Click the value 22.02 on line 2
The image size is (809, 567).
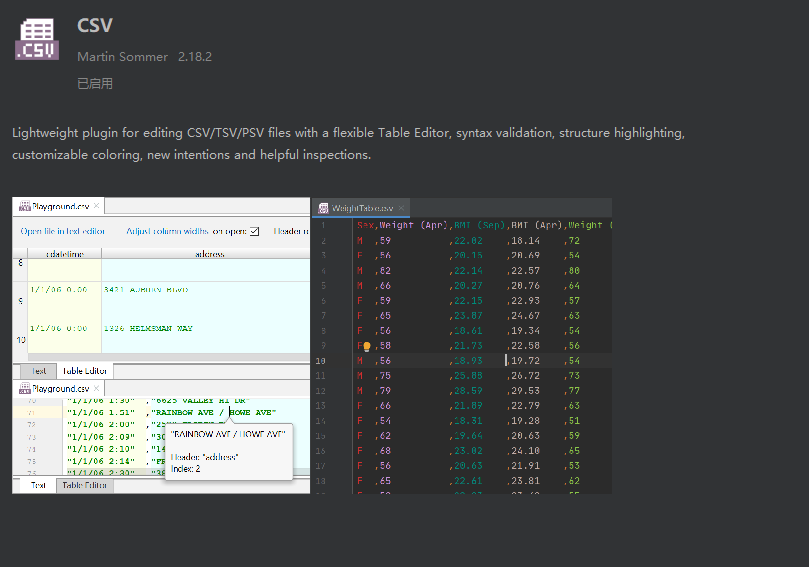468,240
